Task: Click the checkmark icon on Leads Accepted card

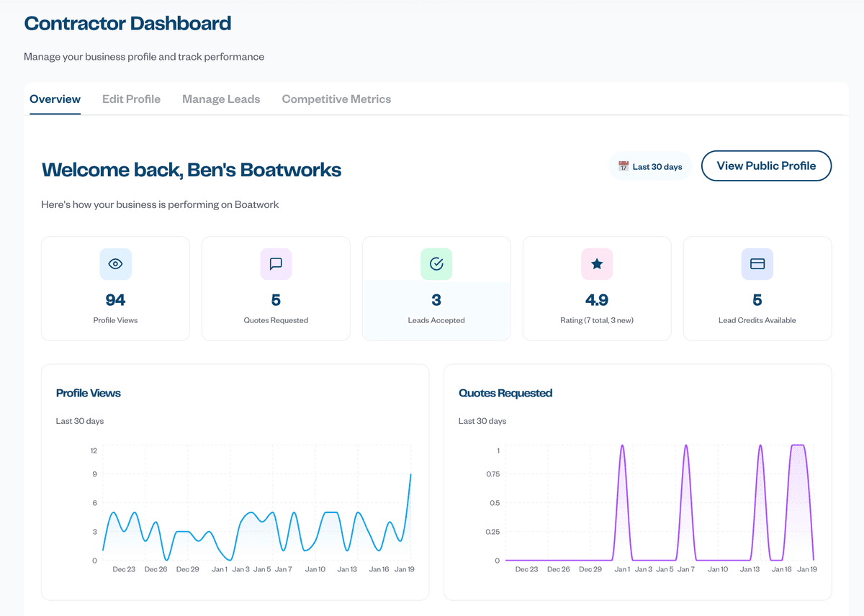Action: [436, 264]
